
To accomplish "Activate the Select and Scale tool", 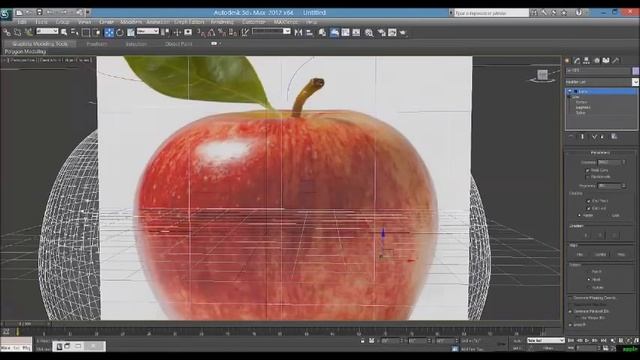I will pyautogui.click(x=131, y=32).
